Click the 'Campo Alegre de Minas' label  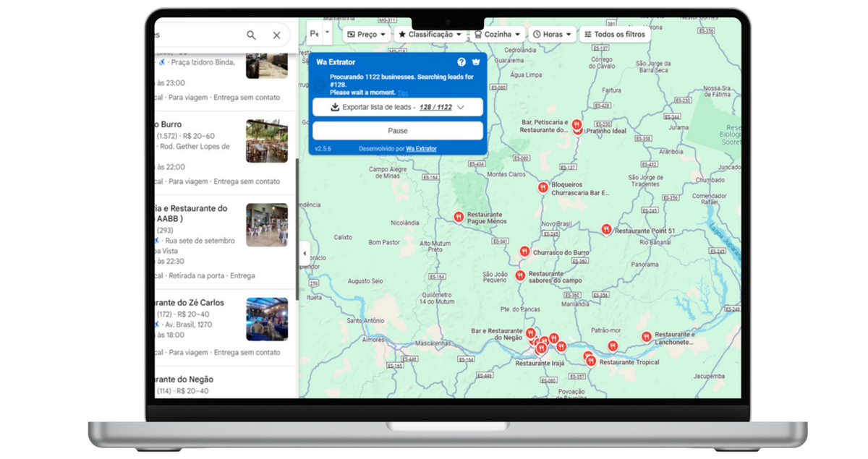(388, 173)
